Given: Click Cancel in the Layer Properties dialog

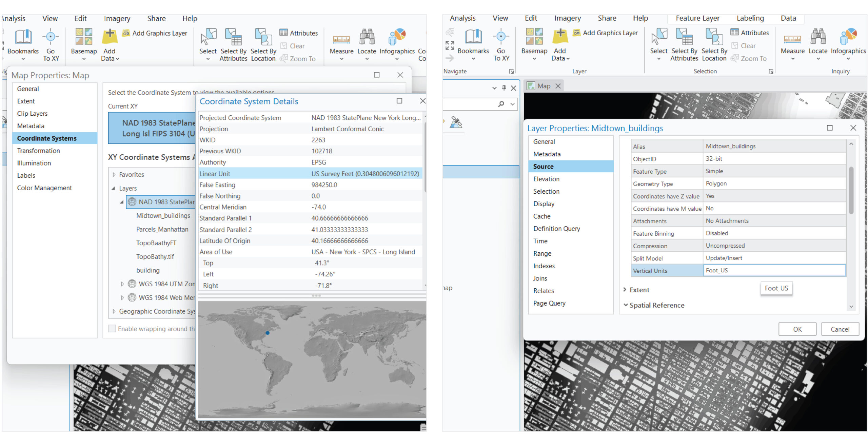Looking at the screenshot, I should pos(840,329).
